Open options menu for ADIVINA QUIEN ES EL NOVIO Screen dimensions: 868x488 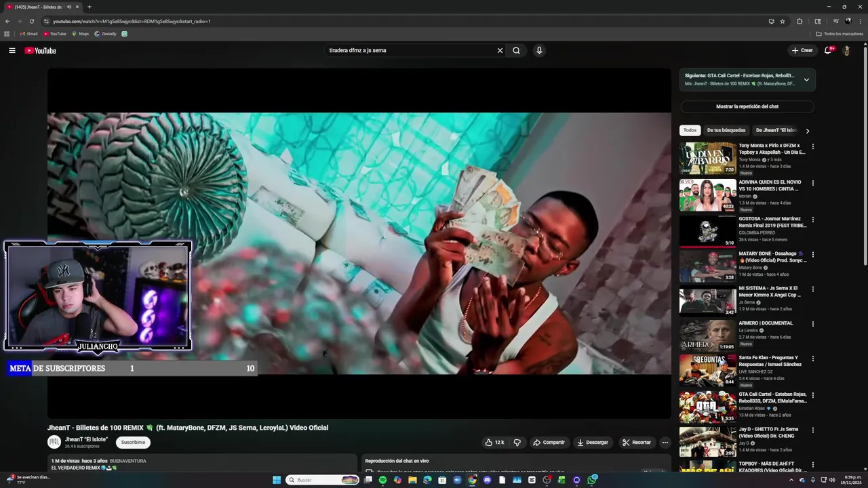813,183
